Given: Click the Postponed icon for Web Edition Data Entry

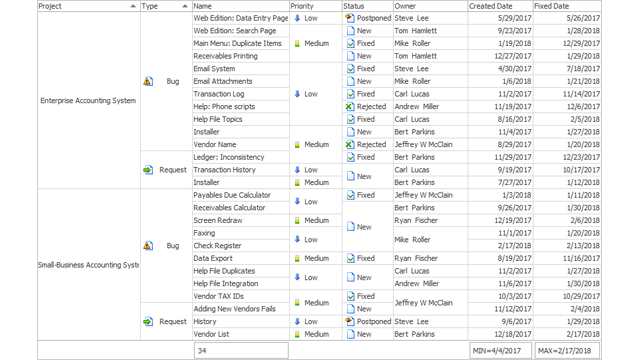Looking at the screenshot, I should tap(350, 18).
